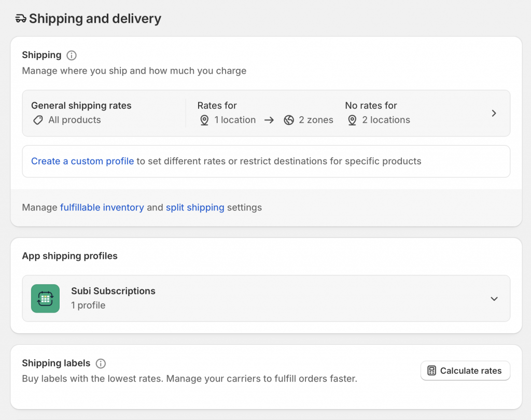Click the arrow between location and zones
This screenshot has height=420, width=531.
(269, 120)
